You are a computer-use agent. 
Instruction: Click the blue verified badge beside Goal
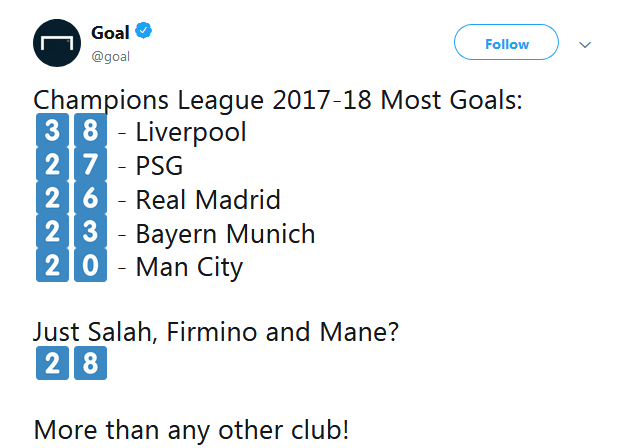coord(144,33)
